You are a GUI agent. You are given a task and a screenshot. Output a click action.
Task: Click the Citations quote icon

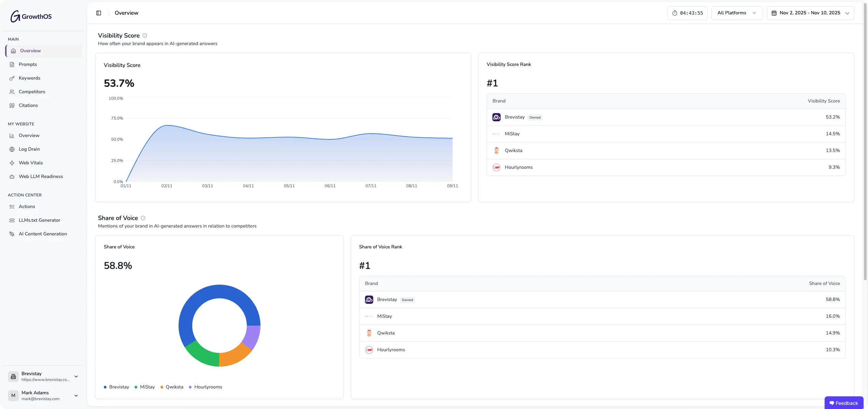click(x=12, y=105)
